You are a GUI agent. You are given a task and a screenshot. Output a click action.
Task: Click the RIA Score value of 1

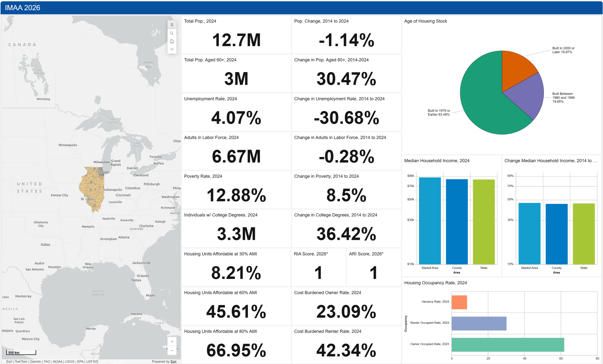(318, 273)
